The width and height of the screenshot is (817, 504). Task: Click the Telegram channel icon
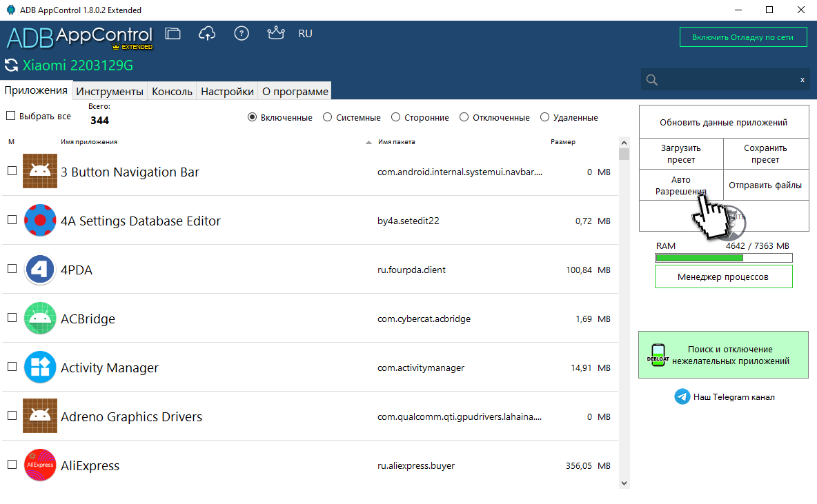click(x=682, y=396)
